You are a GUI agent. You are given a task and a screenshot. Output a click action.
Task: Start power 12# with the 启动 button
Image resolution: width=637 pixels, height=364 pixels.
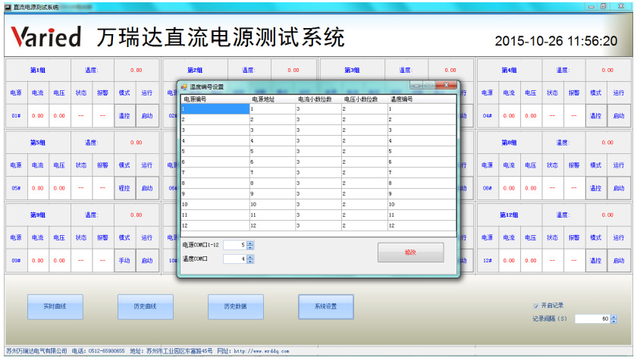pyautogui.click(x=619, y=260)
